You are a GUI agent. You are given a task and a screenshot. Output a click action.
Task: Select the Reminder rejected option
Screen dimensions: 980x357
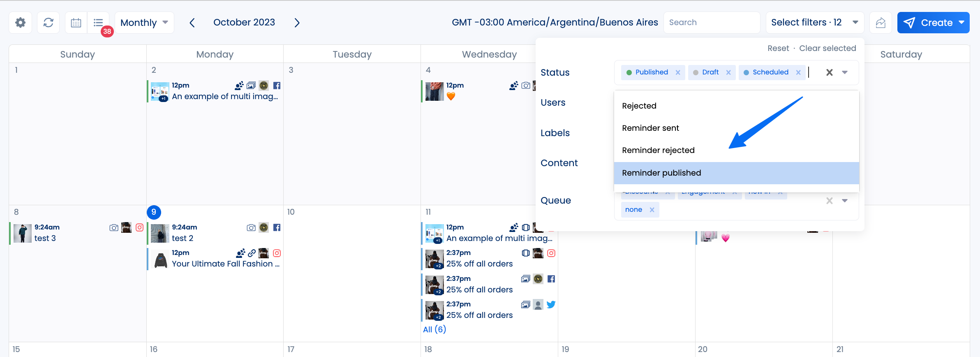point(737,150)
